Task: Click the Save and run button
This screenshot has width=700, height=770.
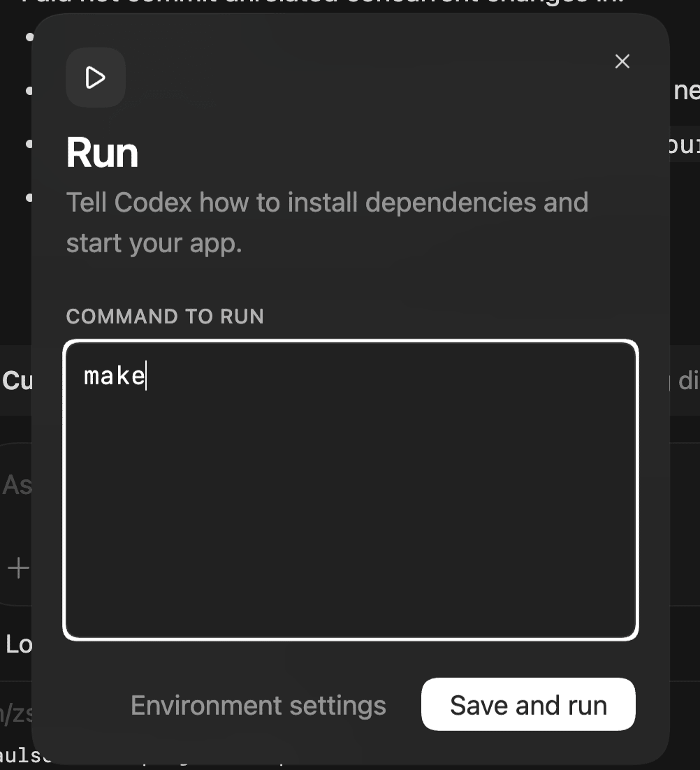Action: (528, 704)
